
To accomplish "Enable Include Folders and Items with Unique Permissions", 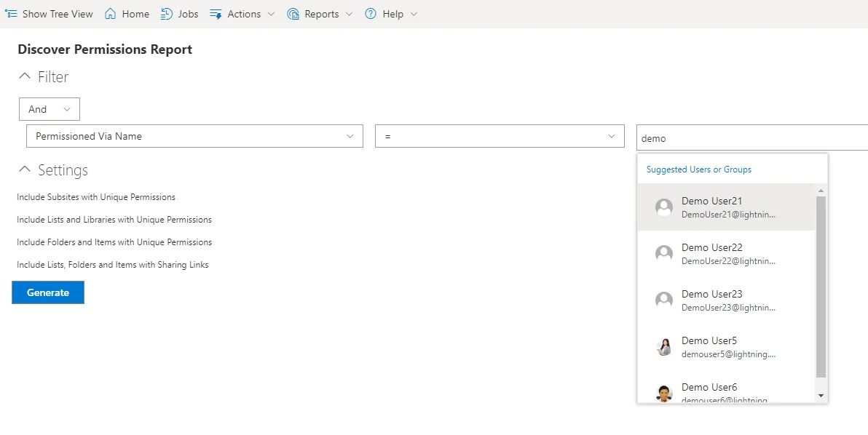I will point(114,242).
